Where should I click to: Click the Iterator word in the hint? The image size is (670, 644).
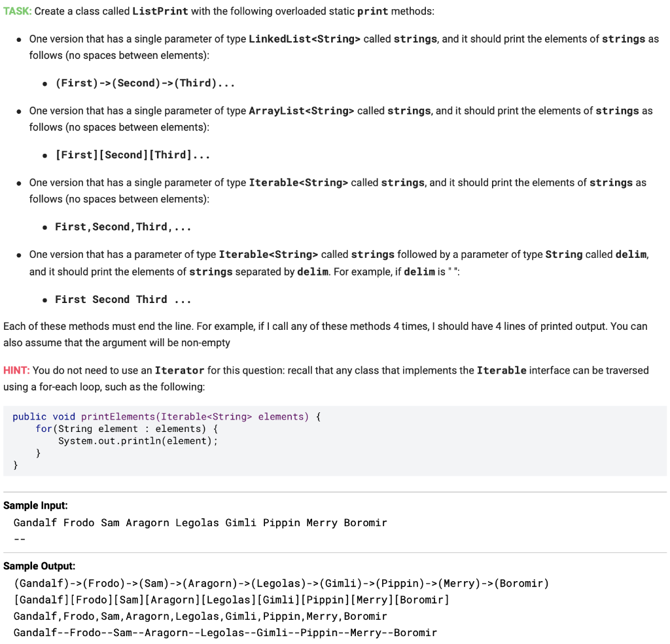pyautogui.click(x=179, y=370)
